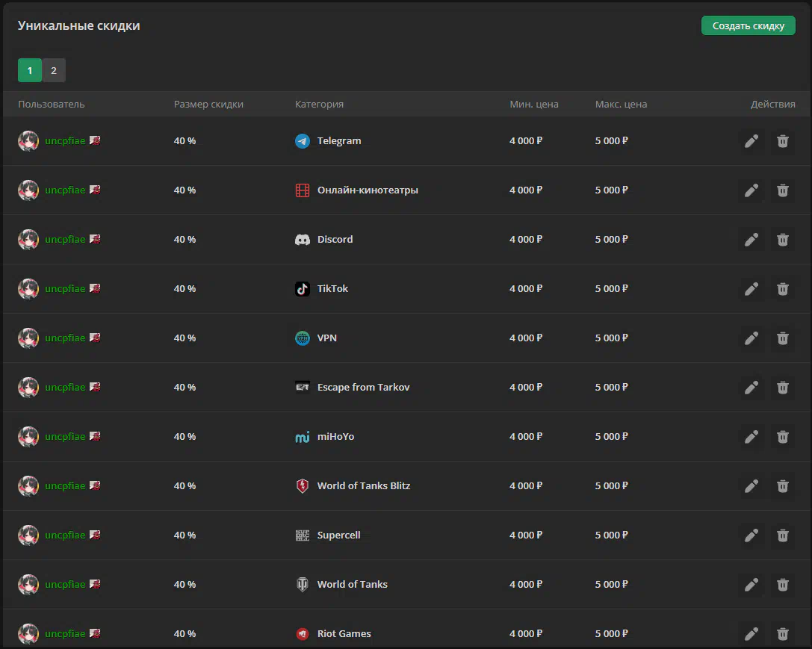
Task: Click the Уникальные скидки heading
Action: coord(78,26)
